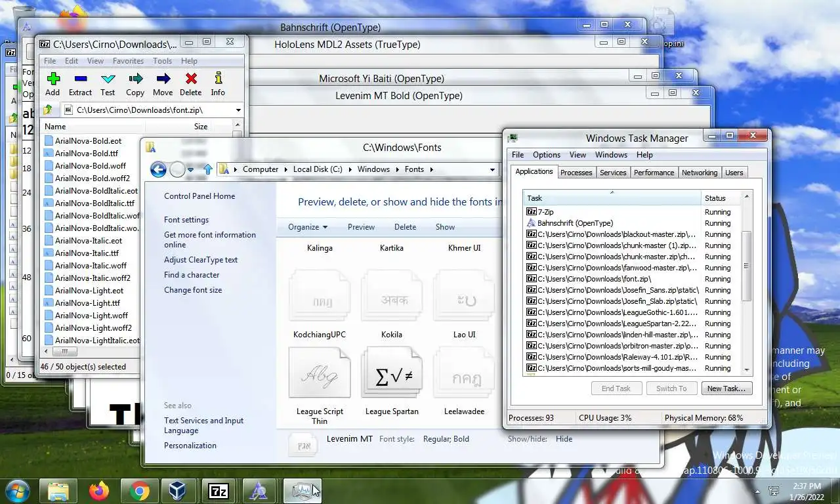Click the Copy icon in 7-Zip toolbar
The height and width of the screenshot is (504, 840).
(x=135, y=79)
